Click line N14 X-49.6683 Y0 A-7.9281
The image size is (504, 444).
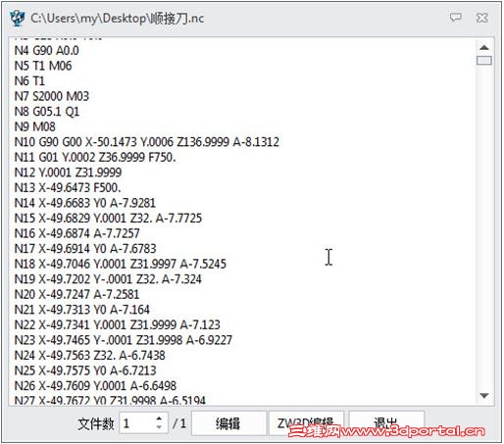point(85,203)
